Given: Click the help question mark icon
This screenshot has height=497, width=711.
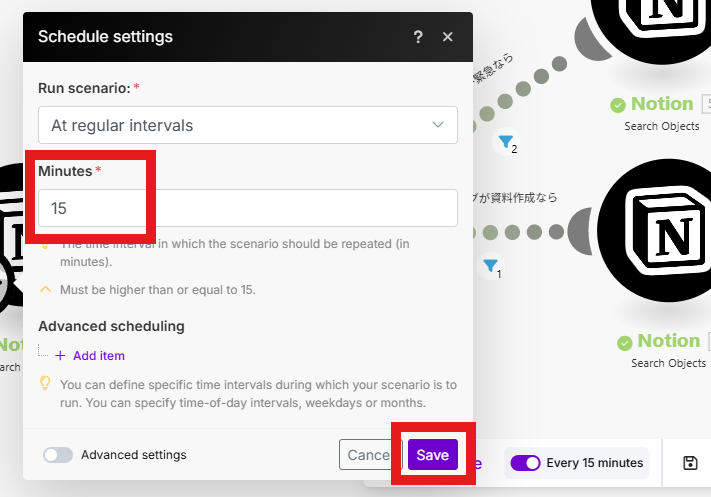Looking at the screenshot, I should pos(418,37).
